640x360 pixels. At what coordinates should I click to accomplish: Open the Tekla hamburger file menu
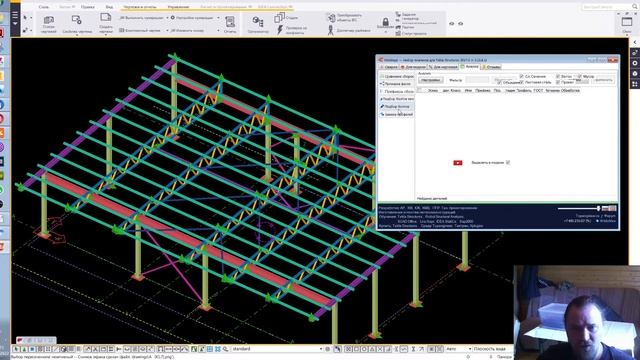click(15, 18)
